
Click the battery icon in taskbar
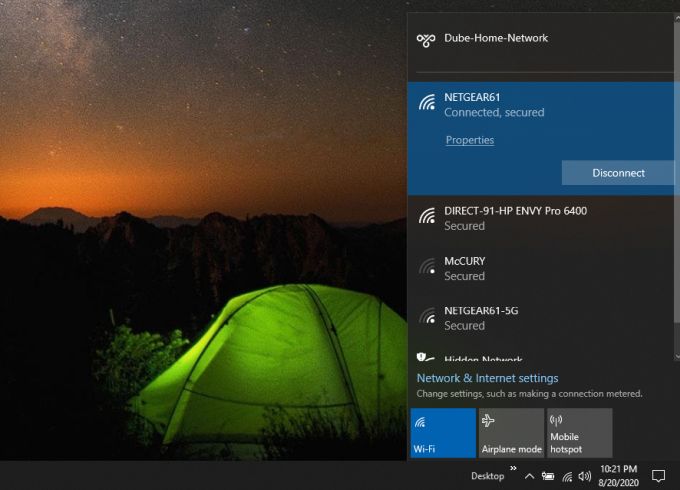coord(548,476)
